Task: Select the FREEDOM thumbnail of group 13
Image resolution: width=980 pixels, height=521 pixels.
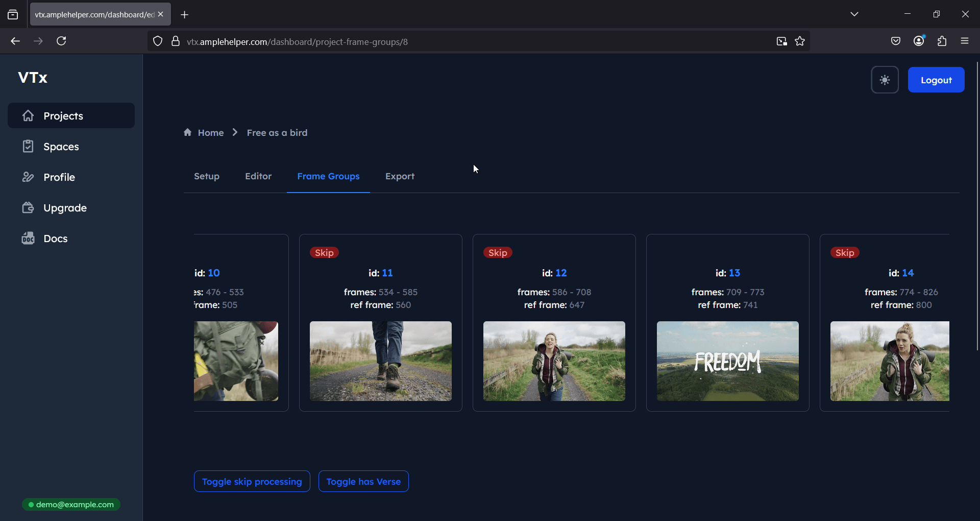Action: [x=727, y=361]
